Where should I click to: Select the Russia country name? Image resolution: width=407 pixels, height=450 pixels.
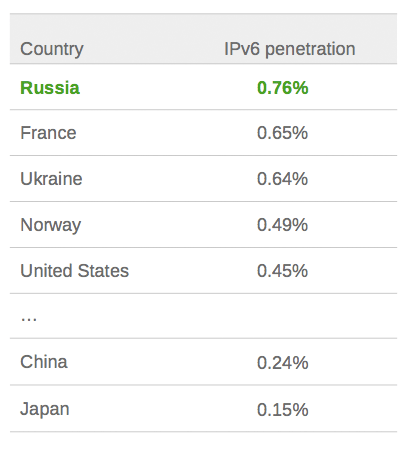pyautogui.click(x=50, y=88)
